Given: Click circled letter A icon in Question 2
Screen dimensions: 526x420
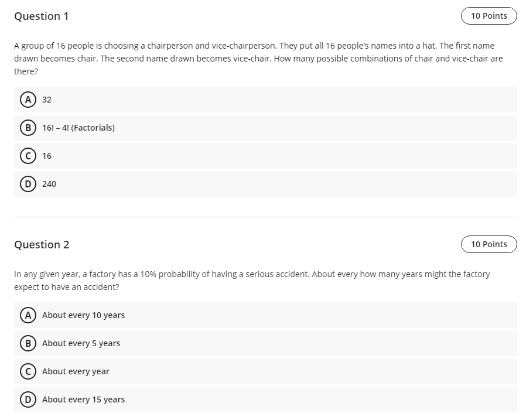Looking at the screenshot, I should pos(28,315).
